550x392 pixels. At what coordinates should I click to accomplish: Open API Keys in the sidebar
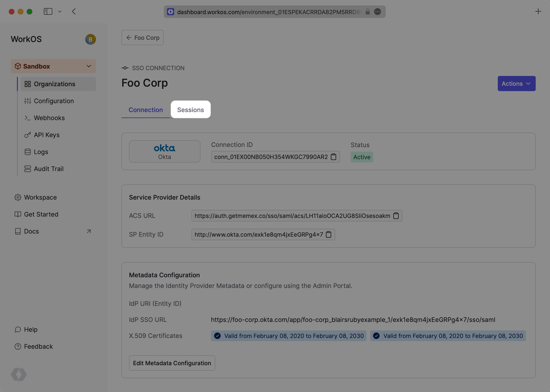[47, 135]
